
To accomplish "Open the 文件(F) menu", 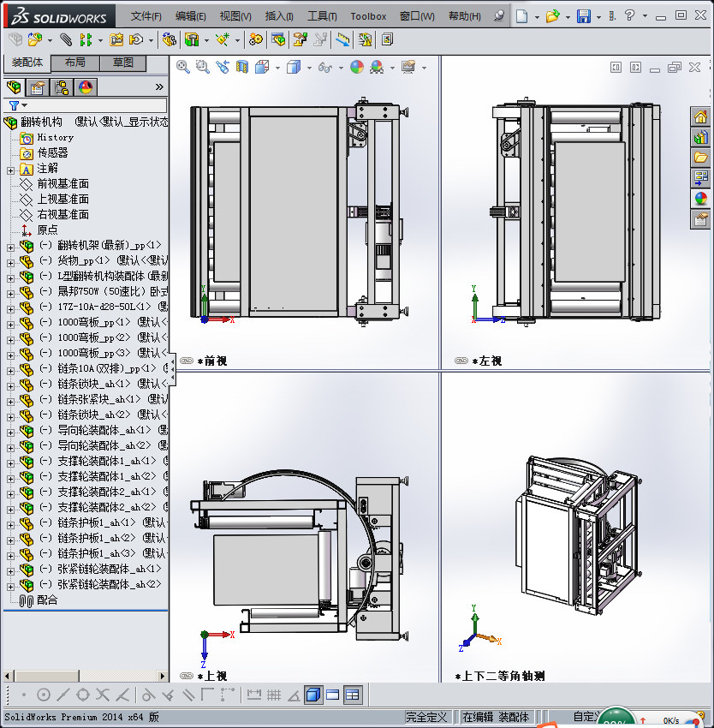I will pos(146,16).
